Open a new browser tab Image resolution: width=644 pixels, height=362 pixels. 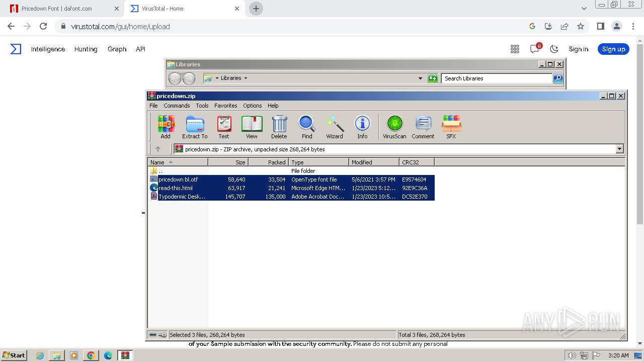[x=256, y=9]
